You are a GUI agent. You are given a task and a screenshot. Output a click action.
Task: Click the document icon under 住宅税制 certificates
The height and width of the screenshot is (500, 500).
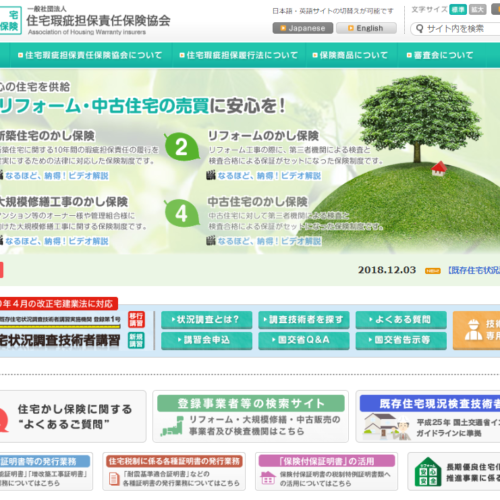pos(114,479)
